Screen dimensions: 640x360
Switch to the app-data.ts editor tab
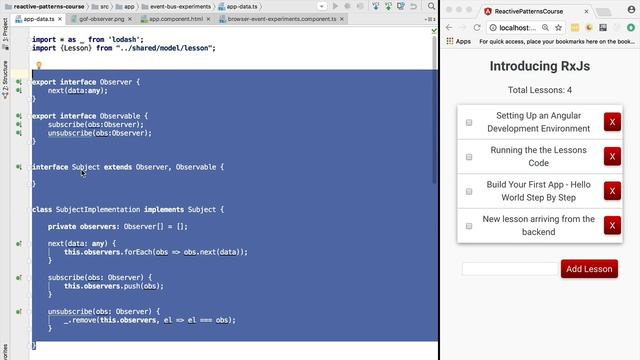[x=38, y=19]
